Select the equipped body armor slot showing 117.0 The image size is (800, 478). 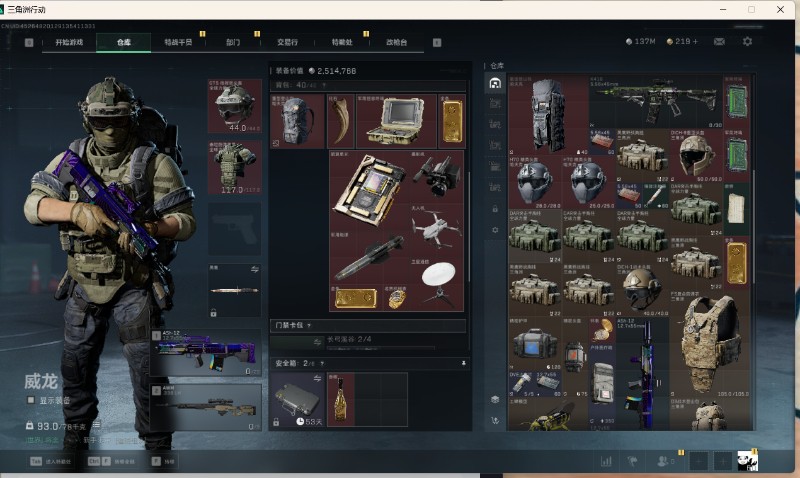click(235, 167)
